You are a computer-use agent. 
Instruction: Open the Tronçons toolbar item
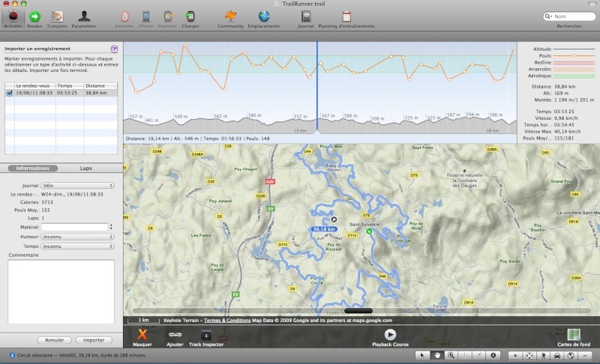[x=57, y=19]
